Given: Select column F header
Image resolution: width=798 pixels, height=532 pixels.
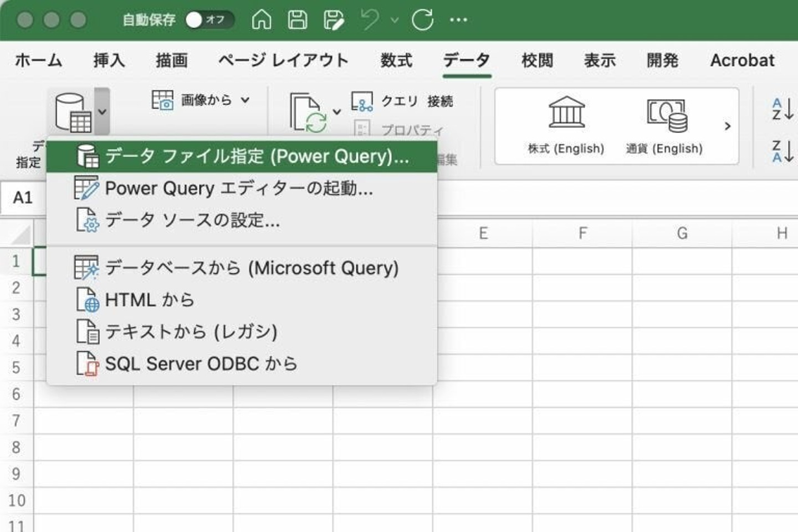Looking at the screenshot, I should (x=582, y=233).
